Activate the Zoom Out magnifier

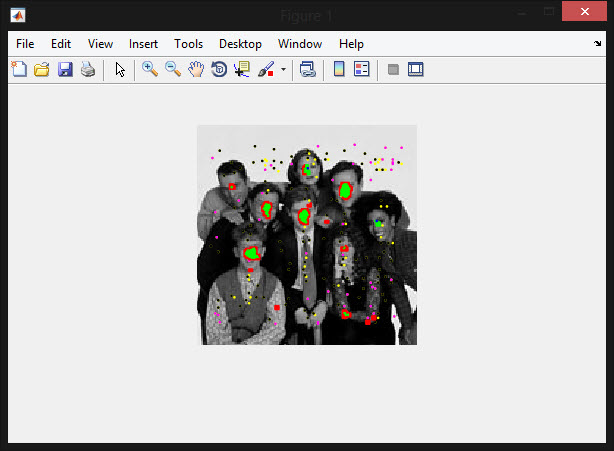pos(173,70)
